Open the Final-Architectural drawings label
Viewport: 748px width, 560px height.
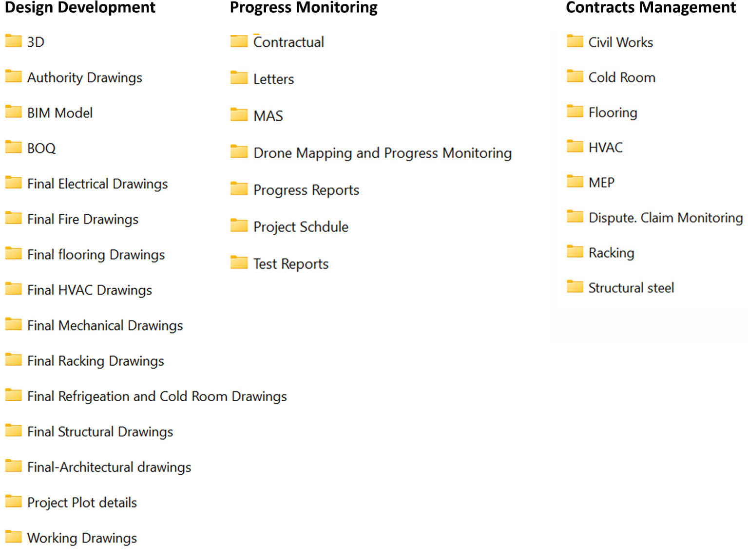click(x=109, y=467)
